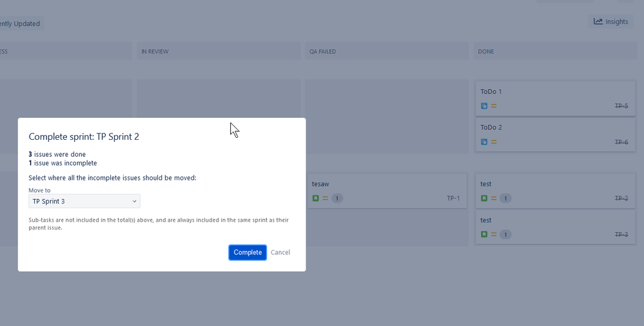Viewport: 644px width, 326px height.
Task: Click the medium priority icon on ToDo 2 card
Action: click(x=494, y=142)
